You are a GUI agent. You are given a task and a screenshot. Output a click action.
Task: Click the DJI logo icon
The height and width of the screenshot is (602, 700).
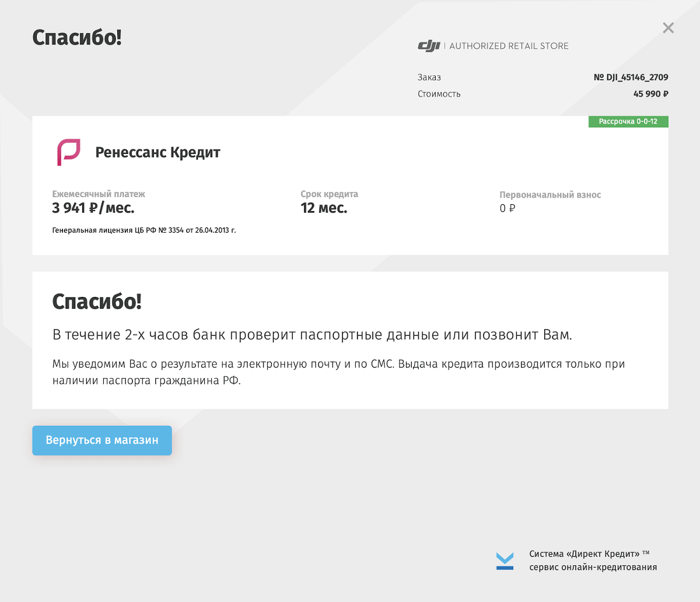(x=429, y=46)
